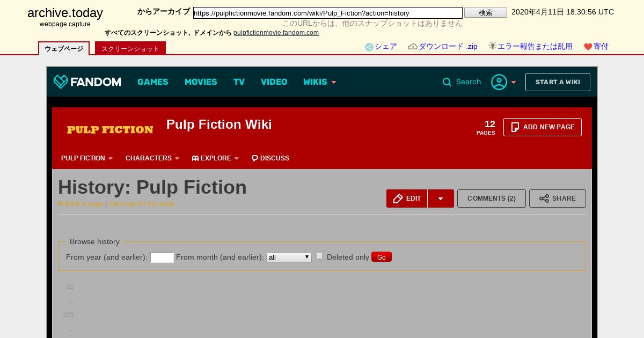Viewport: 644px width, 338px height.
Task: Click the error report bug icon
Action: point(492,46)
